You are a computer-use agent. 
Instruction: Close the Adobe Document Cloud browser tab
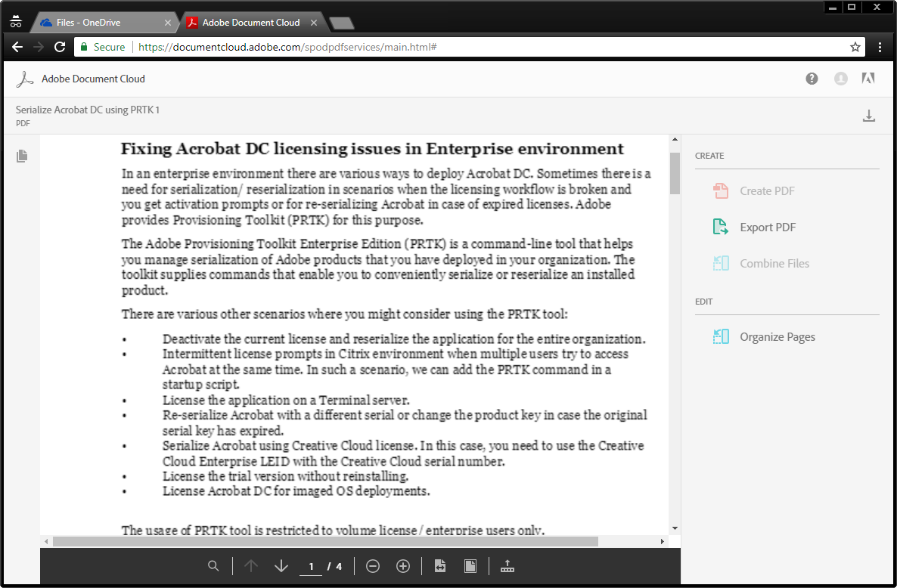pos(313,23)
